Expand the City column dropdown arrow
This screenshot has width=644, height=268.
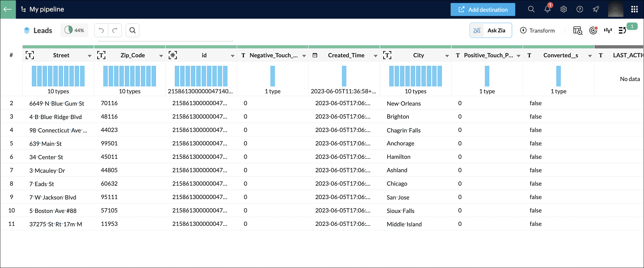point(447,56)
